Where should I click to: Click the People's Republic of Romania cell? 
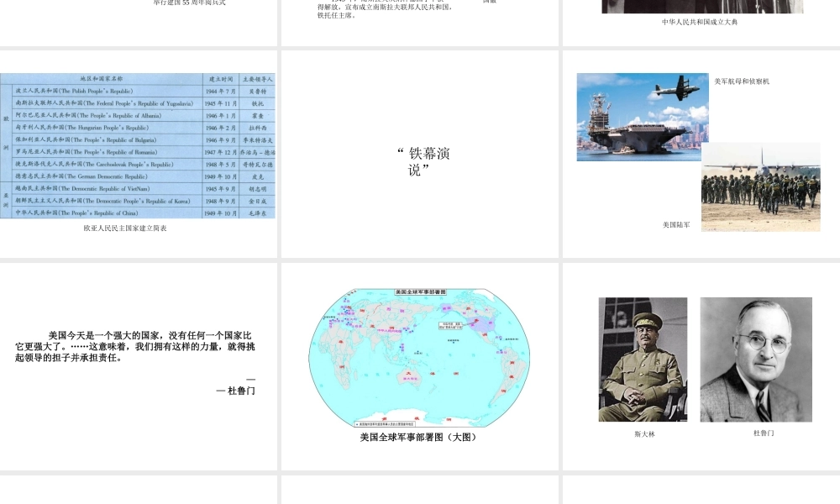[x=108, y=152]
